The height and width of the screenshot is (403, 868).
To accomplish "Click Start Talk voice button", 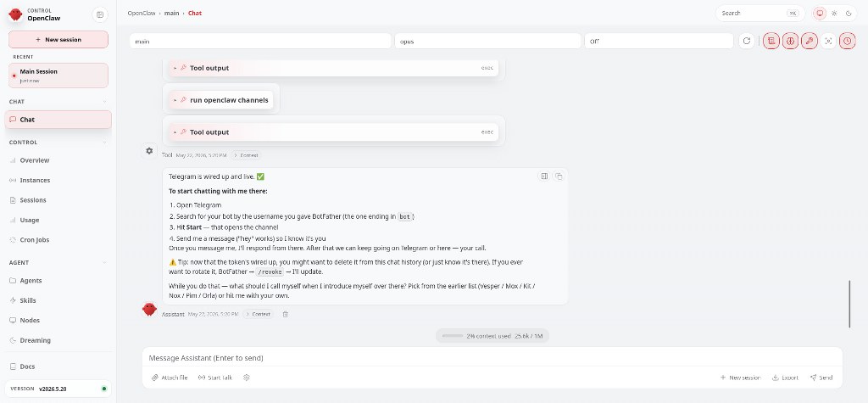I will point(215,378).
